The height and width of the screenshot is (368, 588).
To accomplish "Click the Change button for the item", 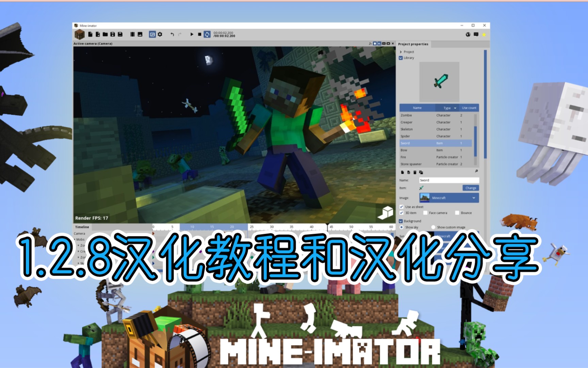I will point(471,188).
